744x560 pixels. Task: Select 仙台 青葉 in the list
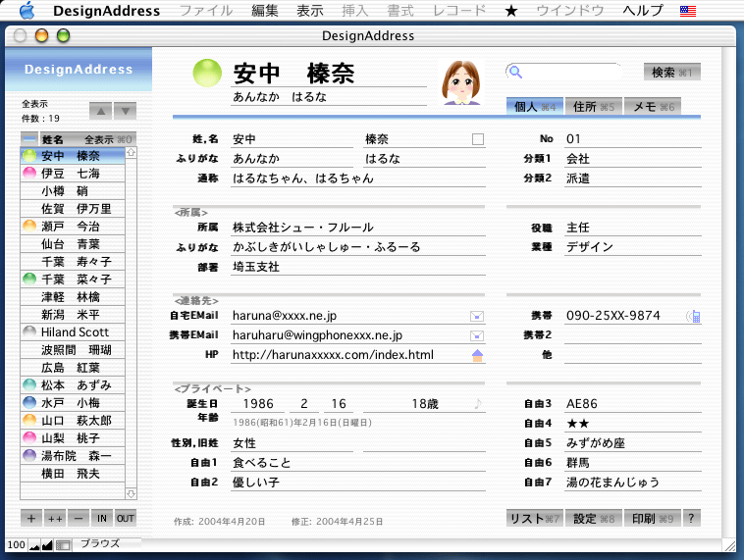tap(73, 244)
